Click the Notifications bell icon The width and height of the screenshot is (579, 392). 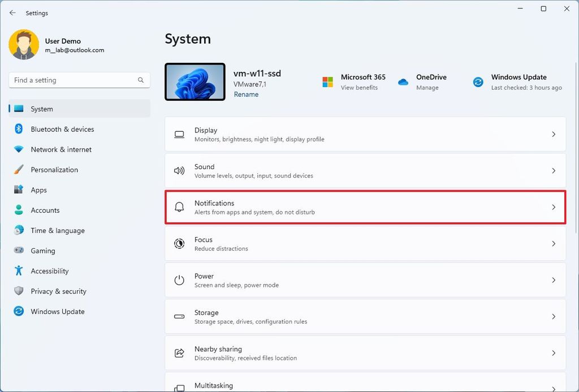[179, 207]
